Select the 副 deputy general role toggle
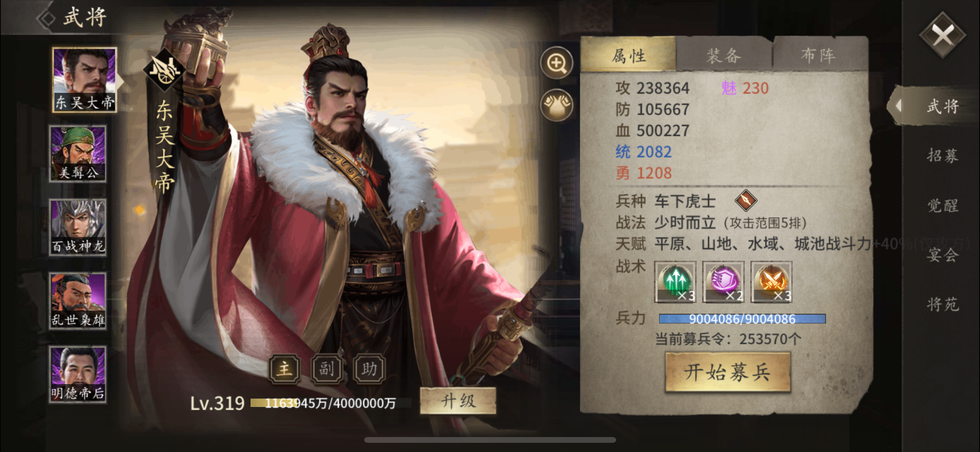 pos(327,369)
